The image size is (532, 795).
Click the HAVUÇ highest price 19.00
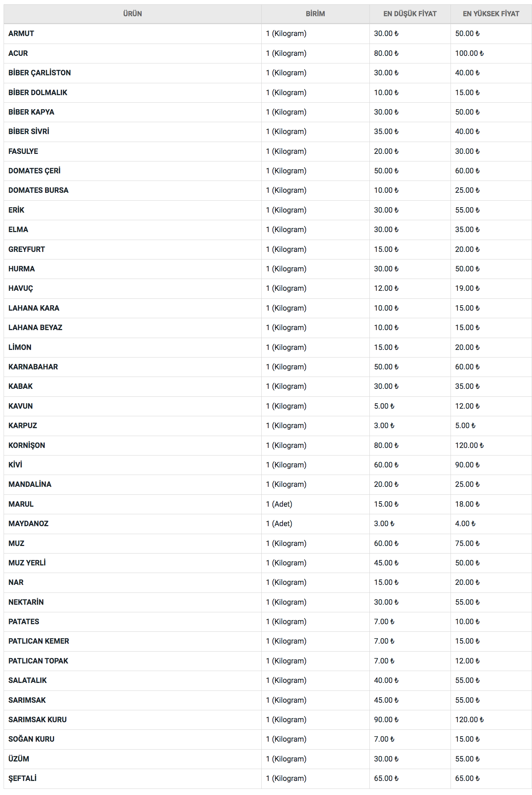[467, 288]
